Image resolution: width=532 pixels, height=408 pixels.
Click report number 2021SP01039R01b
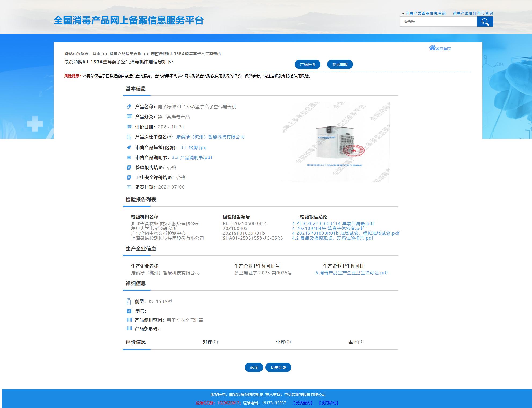244,233
